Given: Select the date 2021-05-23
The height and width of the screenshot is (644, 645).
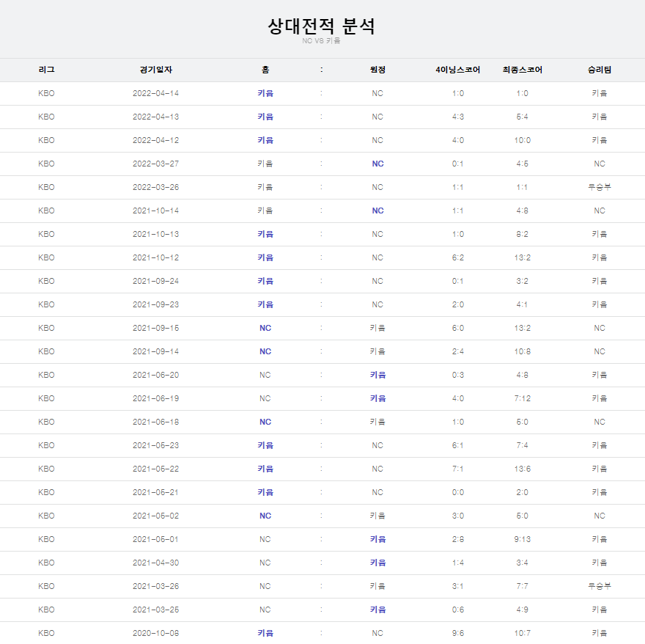Looking at the screenshot, I should coord(156,445).
